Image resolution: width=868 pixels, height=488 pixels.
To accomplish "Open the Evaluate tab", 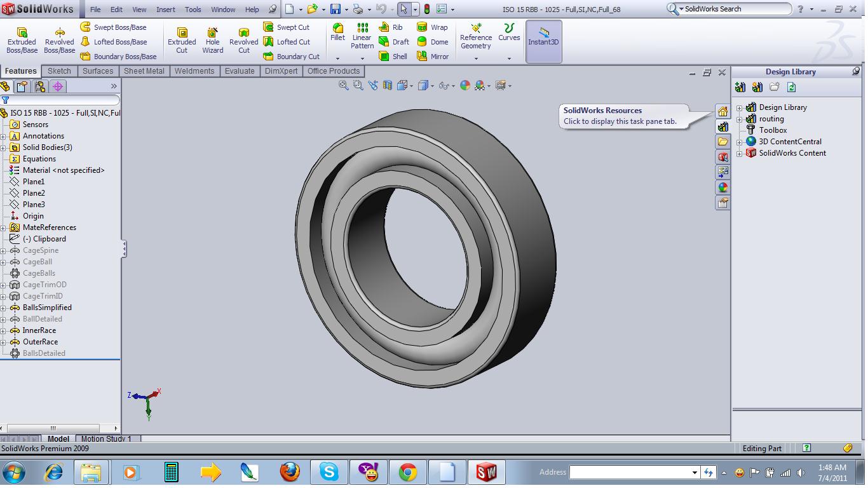I will point(240,71).
